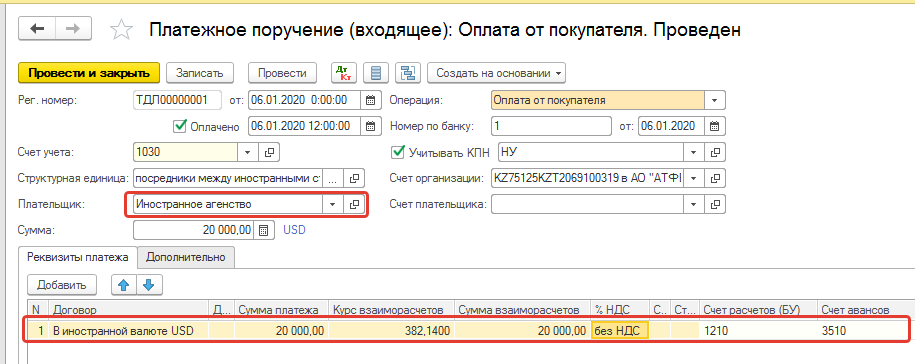Open the Счет плательщика item form
The width and height of the screenshot is (915, 364).
pos(715,204)
